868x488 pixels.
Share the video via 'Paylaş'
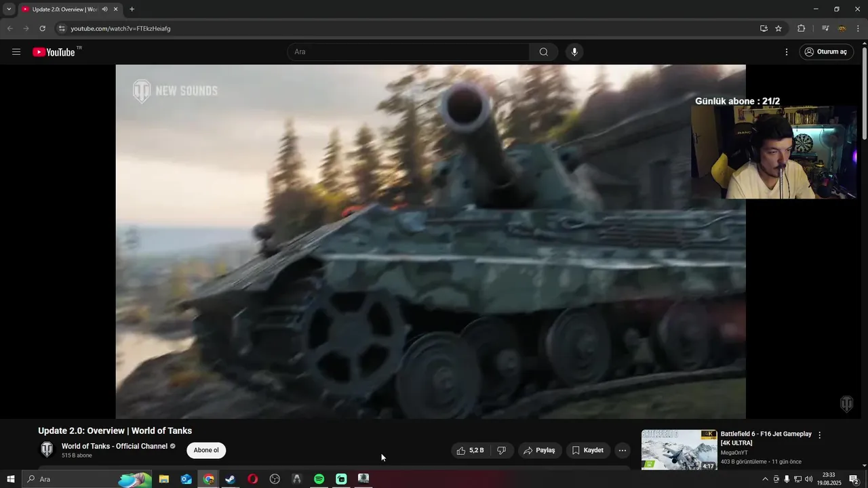coord(540,450)
